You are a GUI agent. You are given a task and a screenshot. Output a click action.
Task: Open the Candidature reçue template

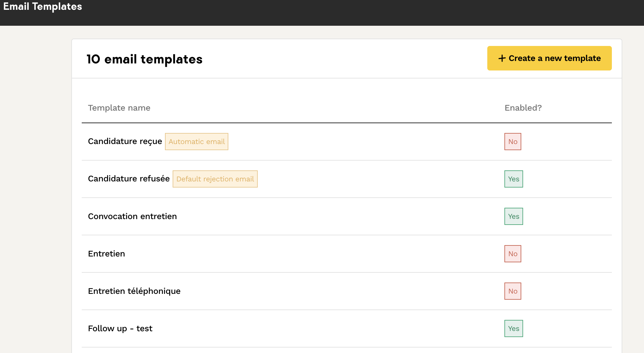pos(125,141)
